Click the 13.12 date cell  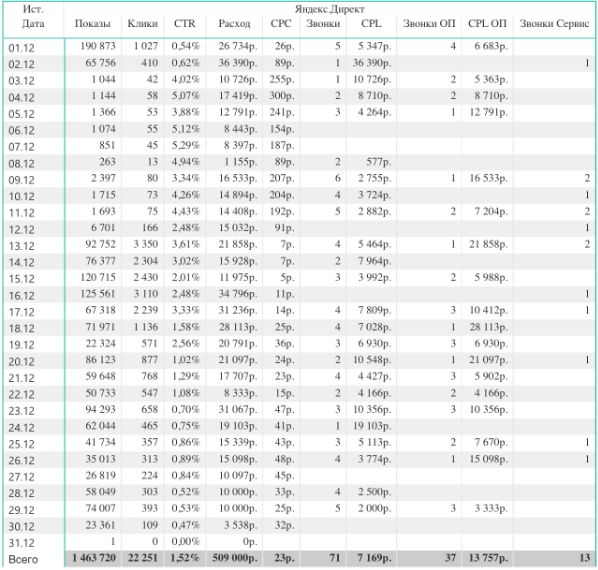click(21, 246)
